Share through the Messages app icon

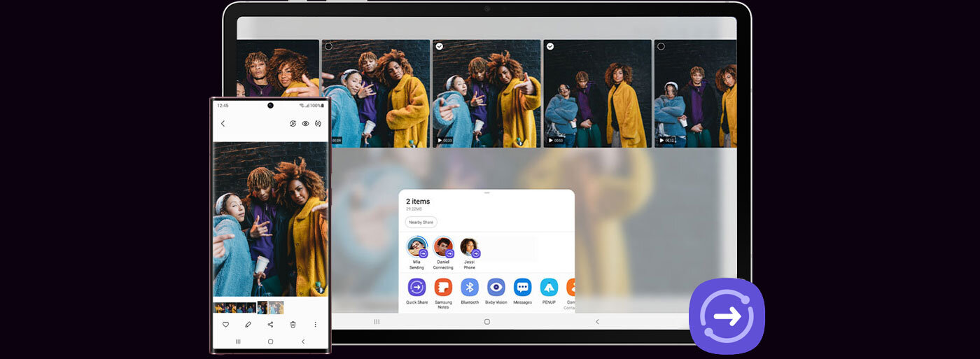pos(523,287)
